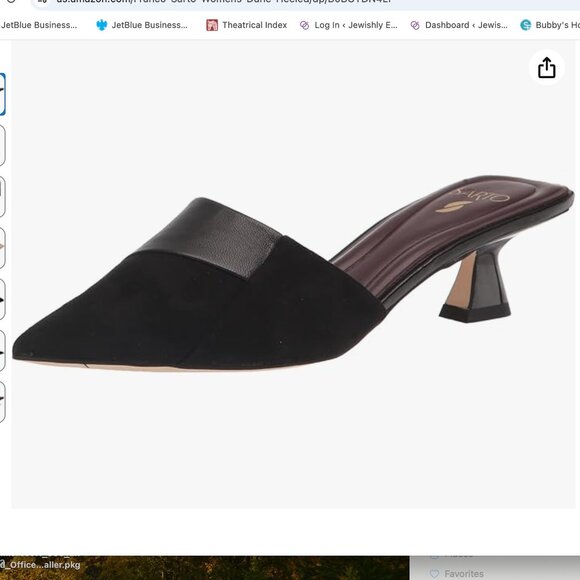Open Favorites in the Finder sidebar

(x=457, y=574)
